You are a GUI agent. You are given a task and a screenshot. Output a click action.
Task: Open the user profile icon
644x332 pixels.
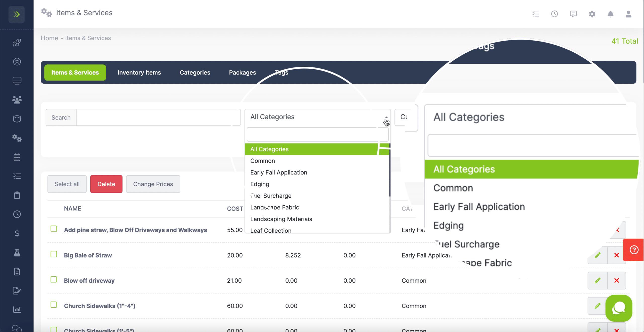[628, 14]
